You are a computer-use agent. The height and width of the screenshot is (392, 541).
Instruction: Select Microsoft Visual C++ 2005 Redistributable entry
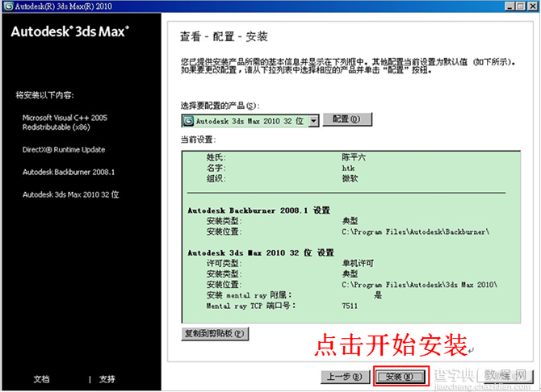coord(65,123)
